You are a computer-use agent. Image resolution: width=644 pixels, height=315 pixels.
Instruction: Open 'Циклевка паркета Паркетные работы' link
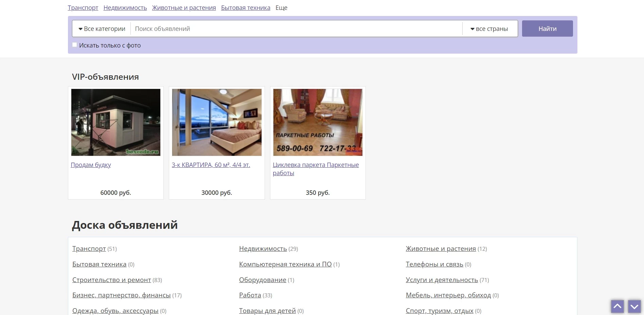pyautogui.click(x=316, y=169)
